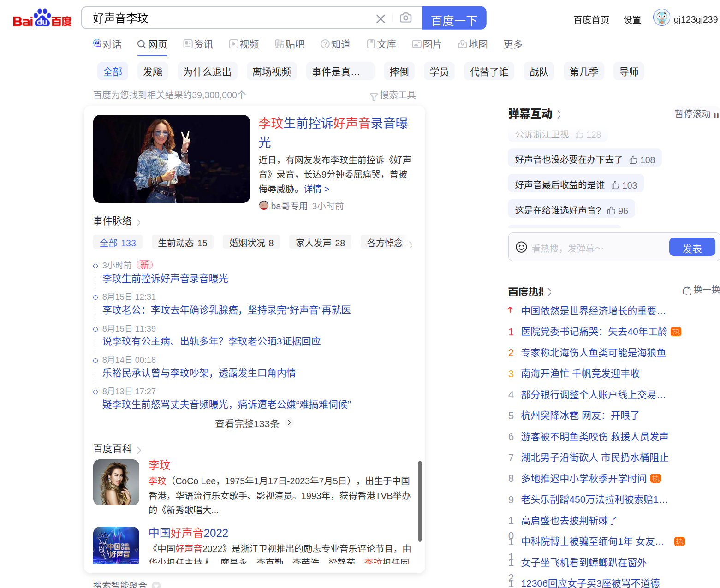Image resolution: width=720 pixels, height=588 pixels.
Task: Select the 为什么退出 filter chip
Action: coord(207,72)
